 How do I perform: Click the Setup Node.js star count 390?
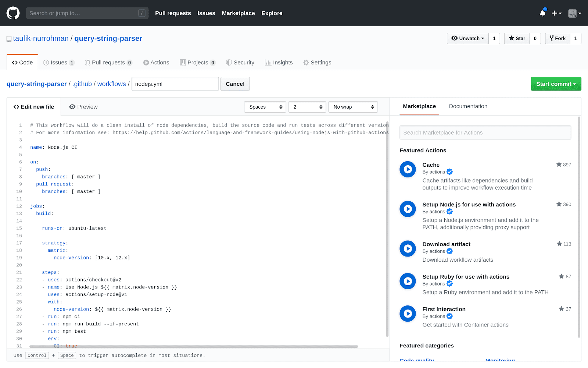point(564,204)
